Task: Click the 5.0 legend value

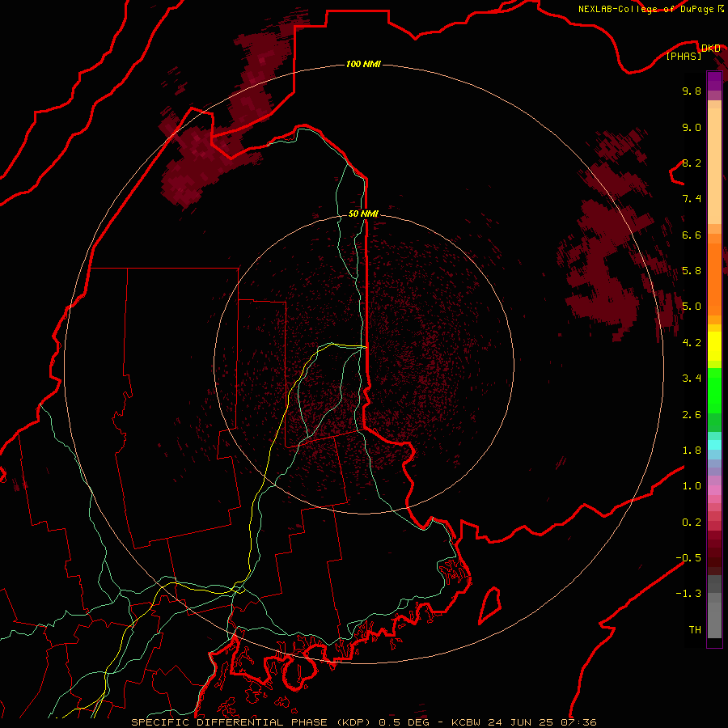Action: 692,307
